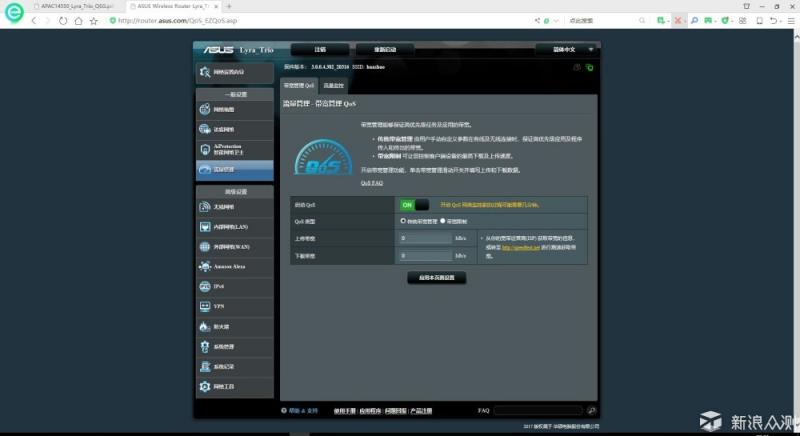Open the Guest Network sidebar icon
The width and height of the screenshot is (800, 436).
click(205, 129)
